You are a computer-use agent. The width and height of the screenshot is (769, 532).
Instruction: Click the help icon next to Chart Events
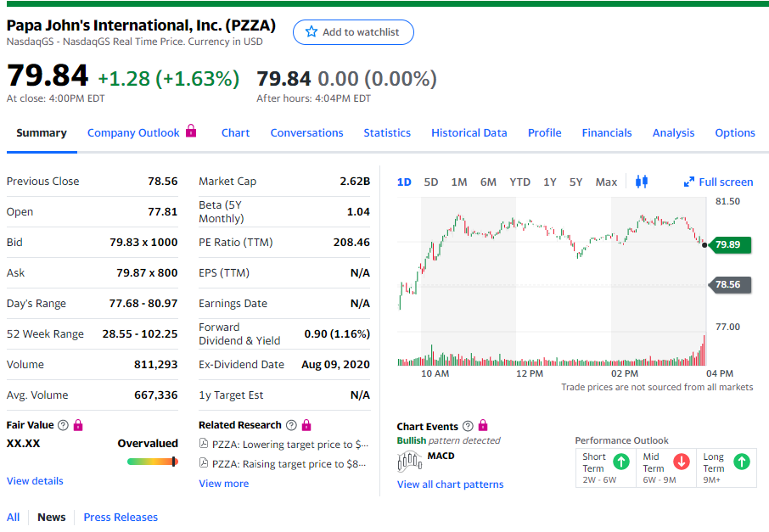click(x=467, y=427)
